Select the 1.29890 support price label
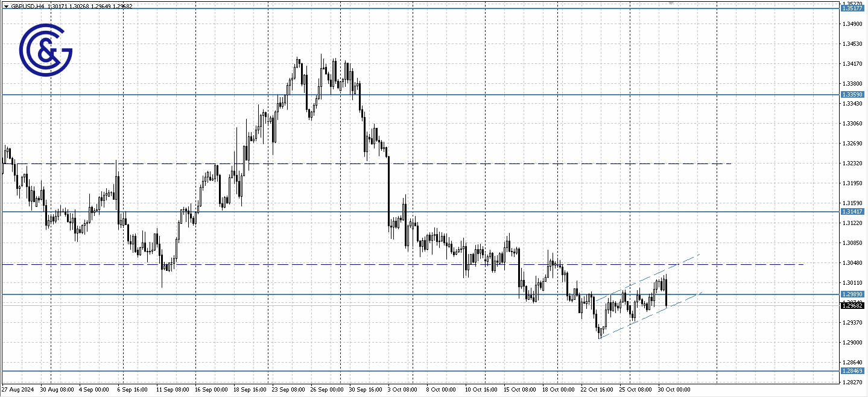This screenshot has width=868, height=397. [x=852, y=294]
